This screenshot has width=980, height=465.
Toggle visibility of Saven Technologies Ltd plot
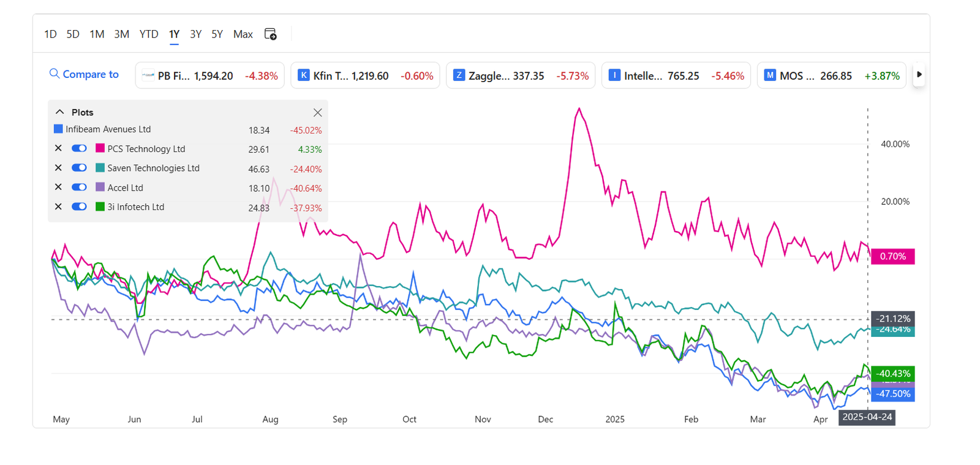pos(79,168)
